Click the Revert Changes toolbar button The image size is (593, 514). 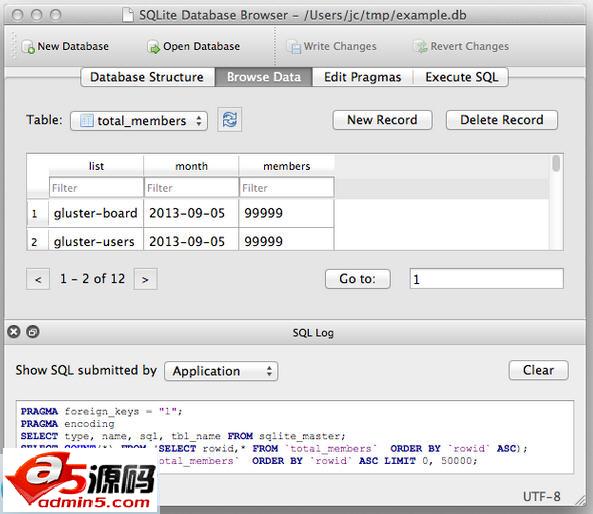461,47
